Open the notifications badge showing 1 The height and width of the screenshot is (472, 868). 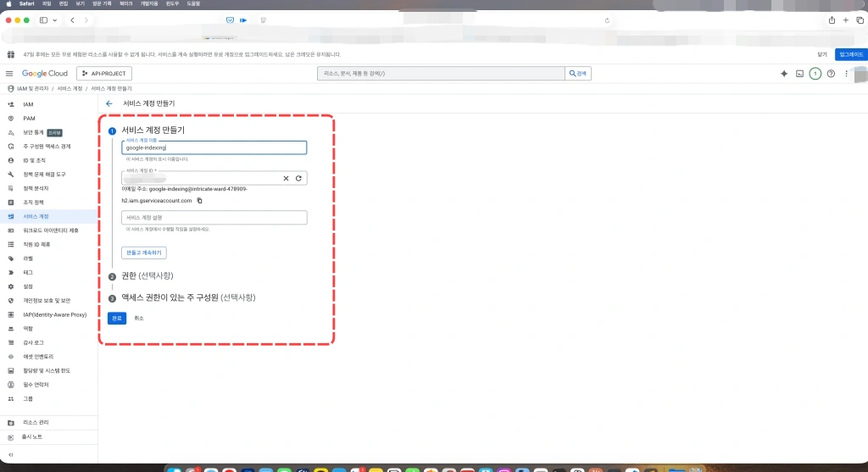click(815, 74)
